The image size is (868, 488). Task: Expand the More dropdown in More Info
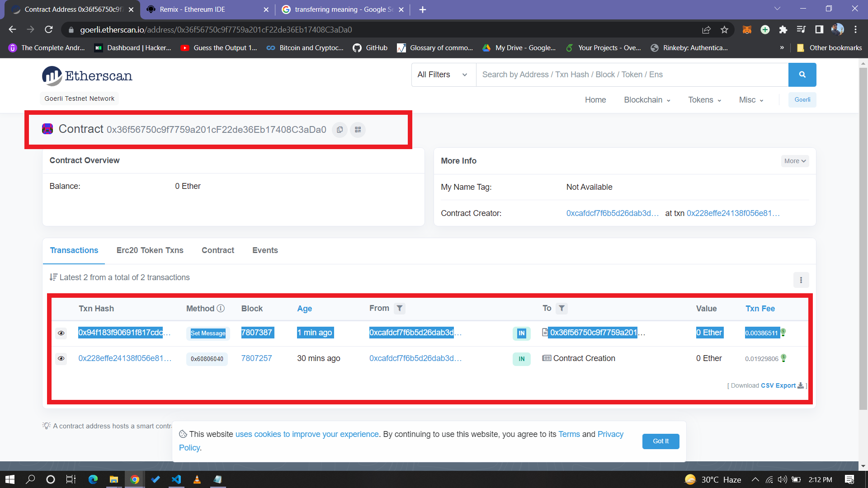795,161
